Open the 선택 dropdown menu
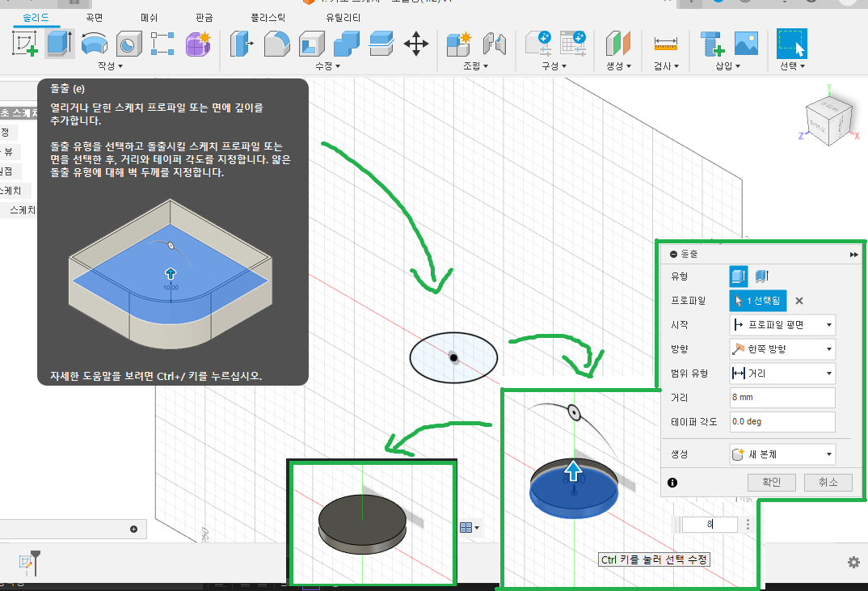The height and width of the screenshot is (591, 868). 792,66
